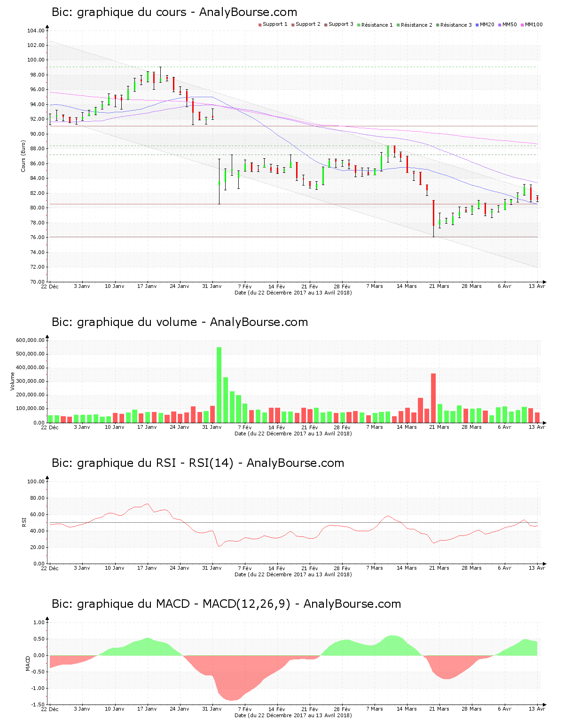Screen dimensions: 564x728
Task: Click the 104.00 value on price axis
Action: [x=36, y=31]
